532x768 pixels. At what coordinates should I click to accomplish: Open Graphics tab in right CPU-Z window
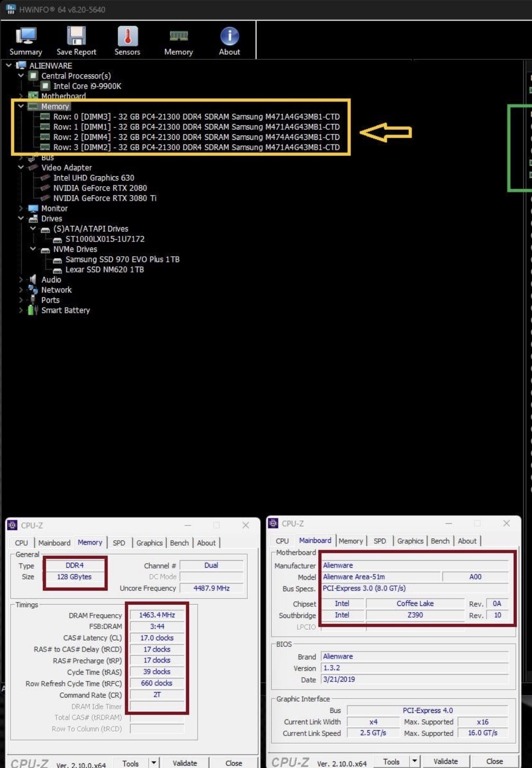point(410,541)
